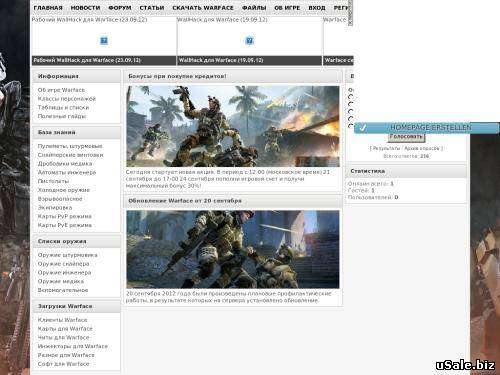Go to Карты PvP режима
The height and width of the screenshot is (375, 500).
click(x=65, y=216)
